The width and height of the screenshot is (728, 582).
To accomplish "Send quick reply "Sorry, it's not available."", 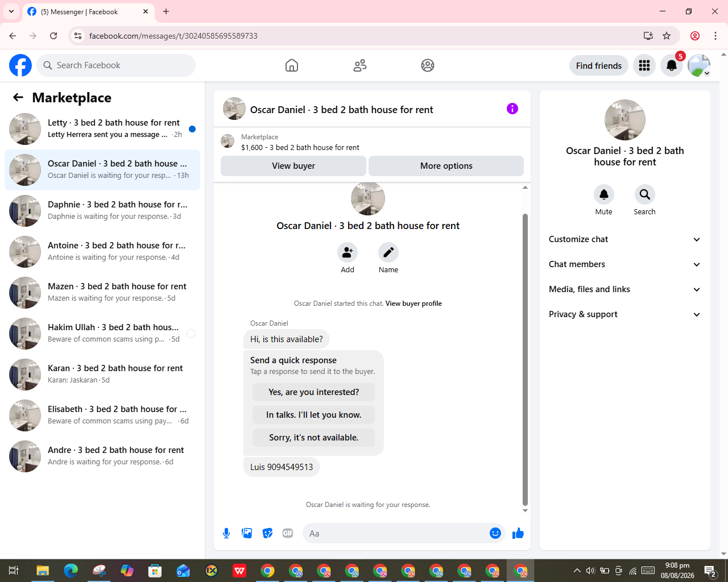I will pyautogui.click(x=314, y=438).
